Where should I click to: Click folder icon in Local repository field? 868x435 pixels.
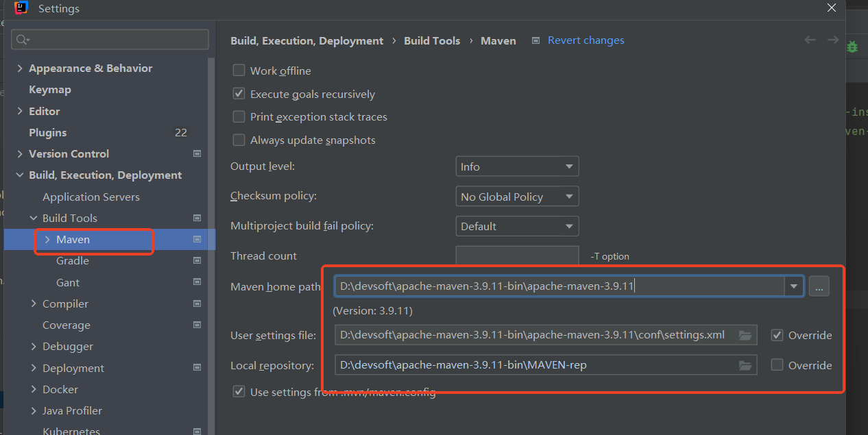(x=745, y=365)
